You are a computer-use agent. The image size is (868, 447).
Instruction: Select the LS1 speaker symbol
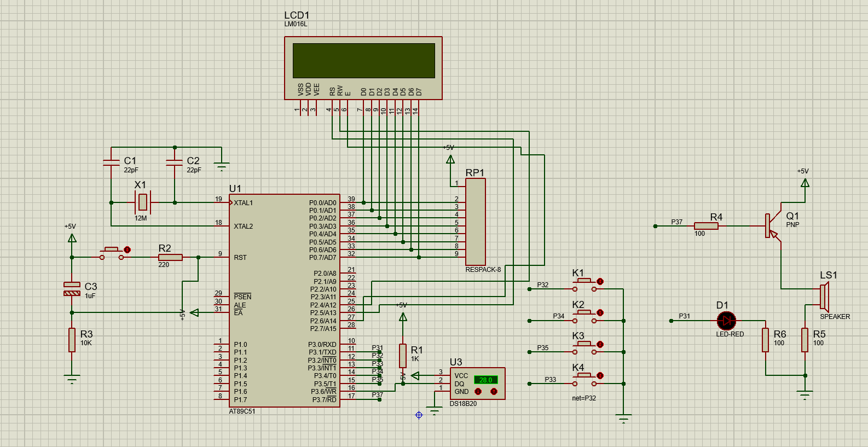point(825,297)
